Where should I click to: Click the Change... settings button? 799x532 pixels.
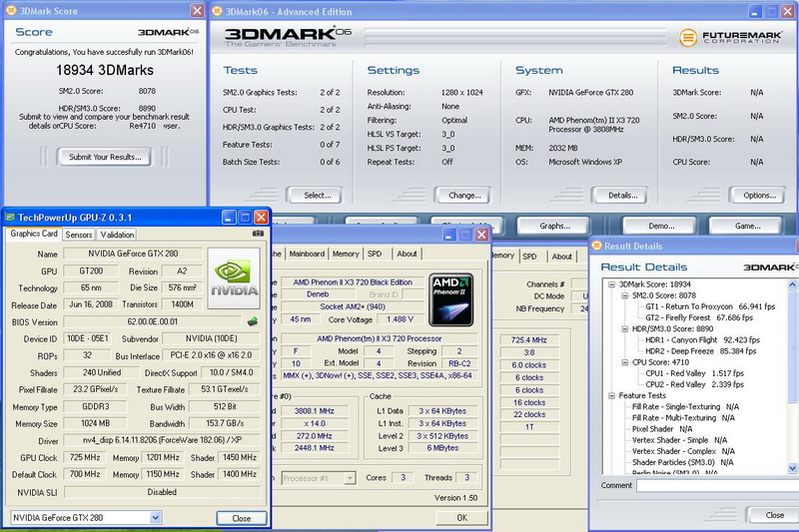tap(464, 195)
